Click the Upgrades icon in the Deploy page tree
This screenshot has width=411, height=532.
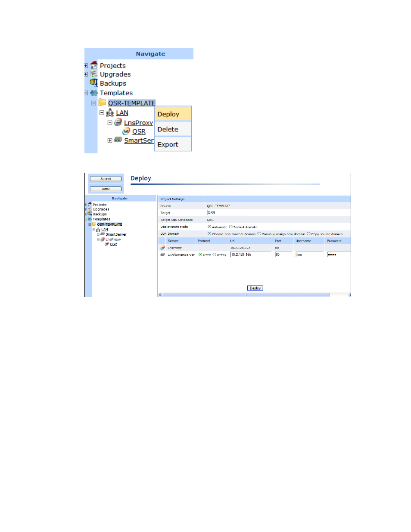tap(90, 209)
